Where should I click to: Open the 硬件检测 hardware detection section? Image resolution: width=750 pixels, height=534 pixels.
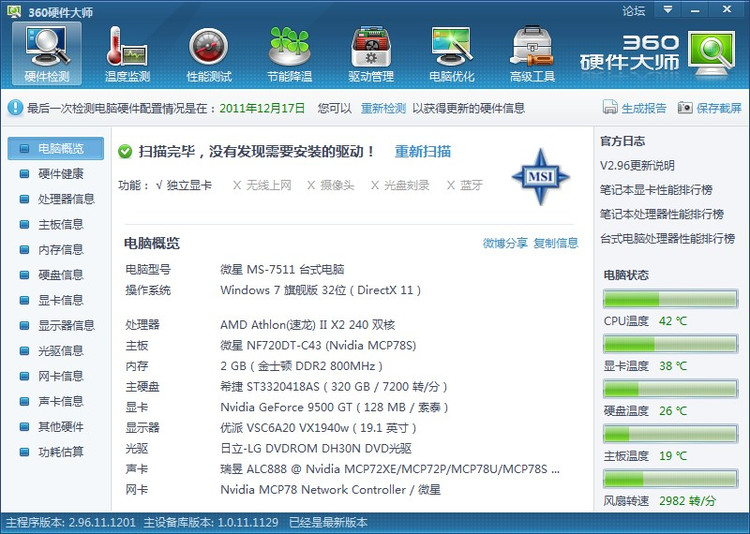point(47,54)
